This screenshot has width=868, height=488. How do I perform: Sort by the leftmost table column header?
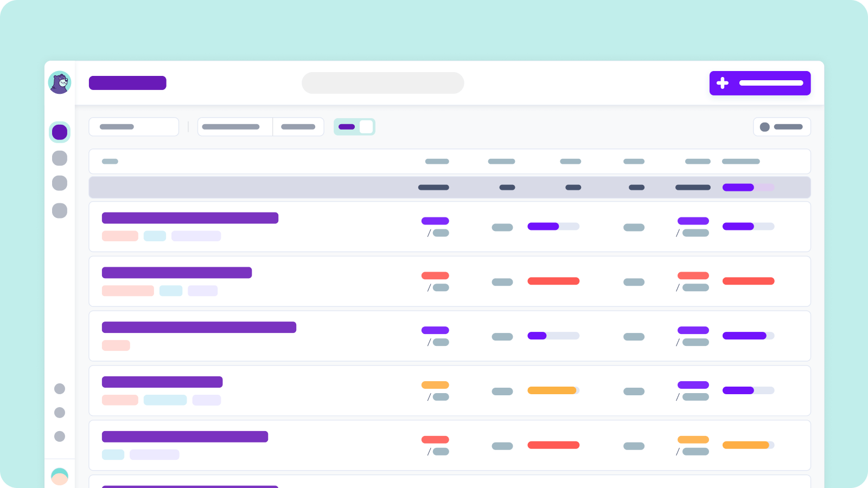[x=110, y=162]
